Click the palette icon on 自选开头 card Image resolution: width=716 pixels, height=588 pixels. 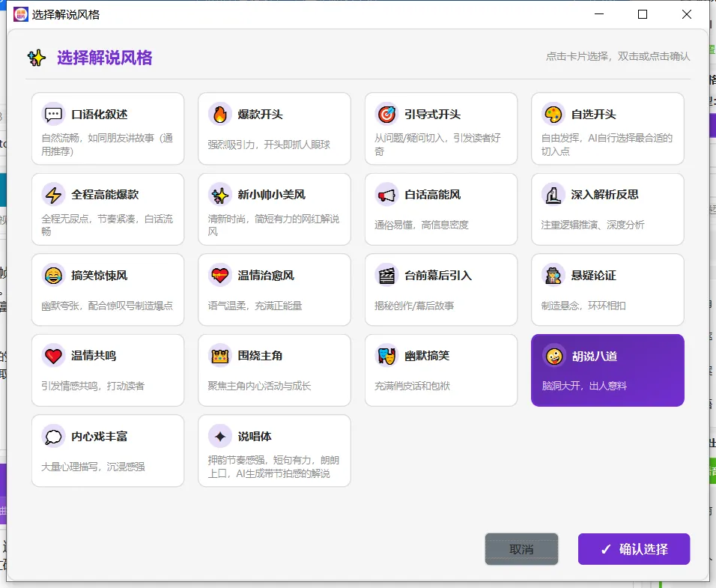coord(553,114)
